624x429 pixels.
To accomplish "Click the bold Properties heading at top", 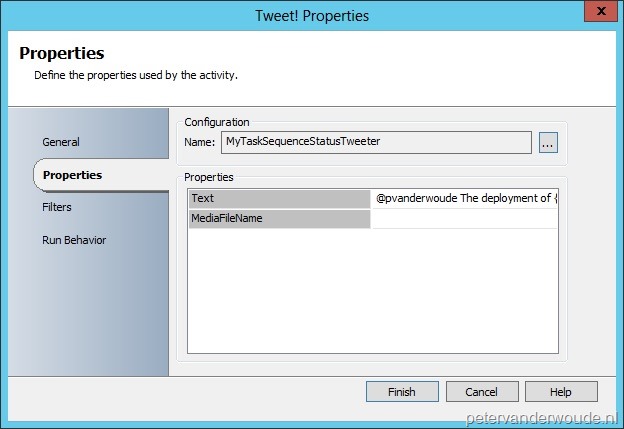I will tap(62, 53).
